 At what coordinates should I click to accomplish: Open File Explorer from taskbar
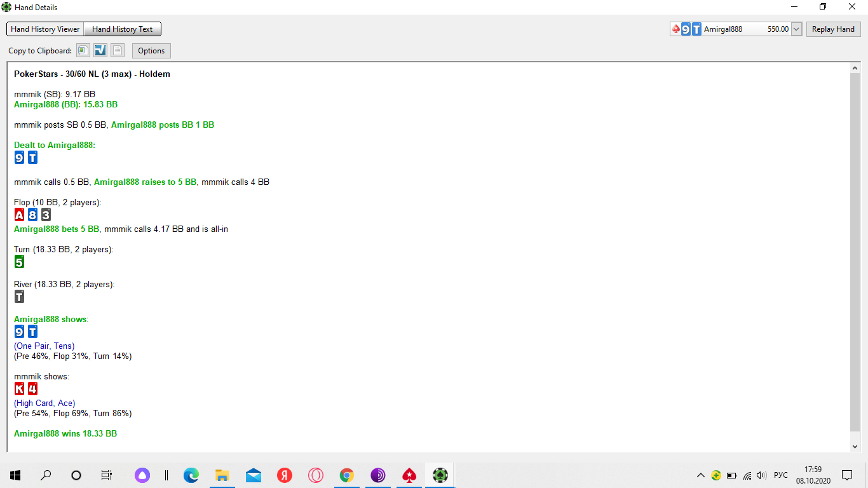222,475
